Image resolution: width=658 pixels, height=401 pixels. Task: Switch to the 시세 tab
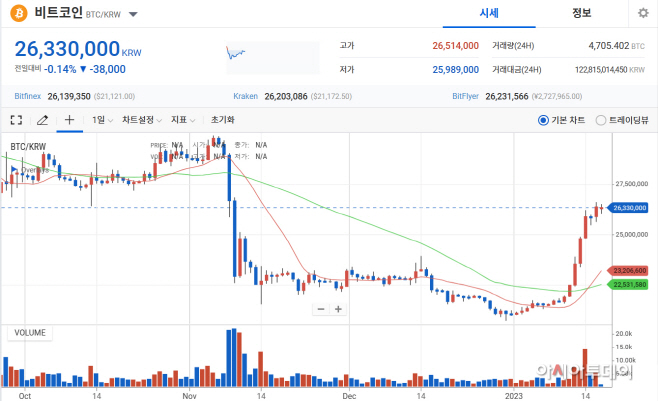(x=489, y=13)
